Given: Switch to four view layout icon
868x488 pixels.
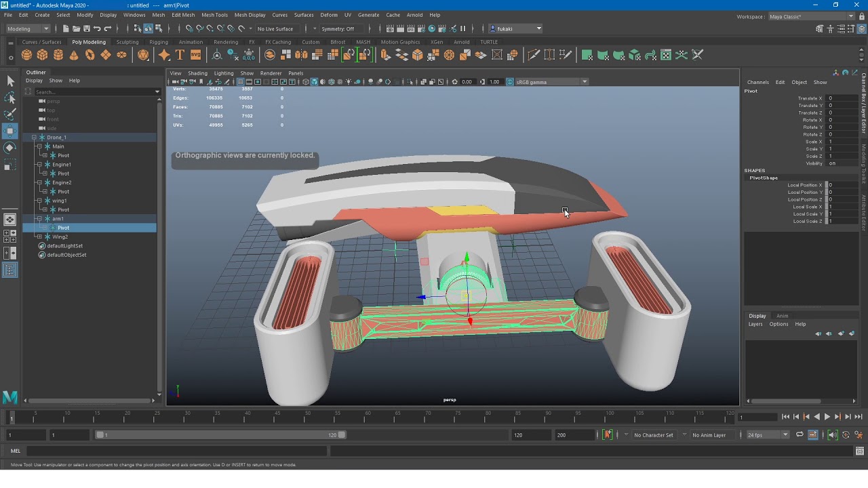Looking at the screenshot, I should click(10, 236).
